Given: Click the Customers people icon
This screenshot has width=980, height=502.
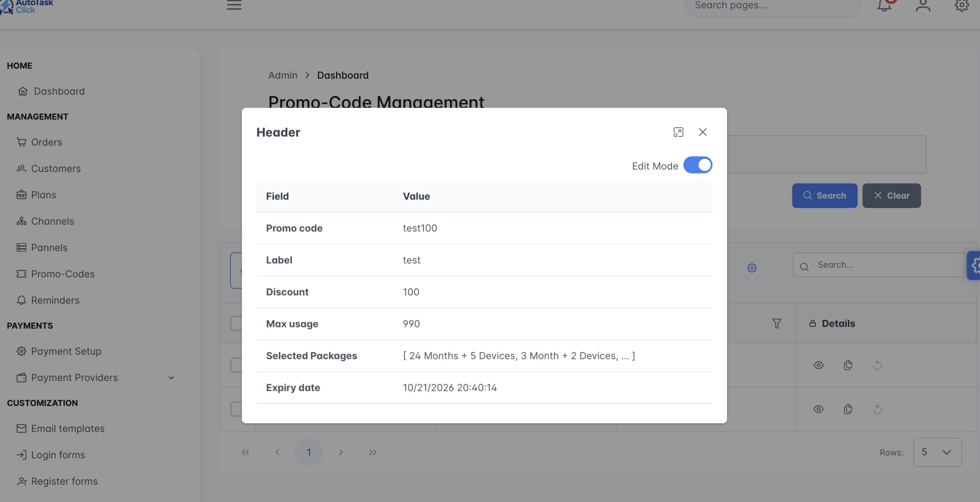Looking at the screenshot, I should tap(21, 168).
